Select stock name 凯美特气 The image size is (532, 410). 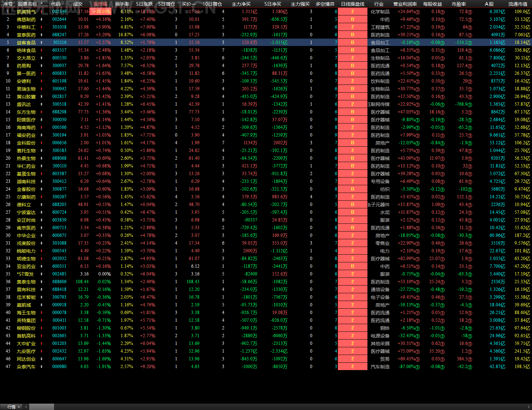coord(26,12)
